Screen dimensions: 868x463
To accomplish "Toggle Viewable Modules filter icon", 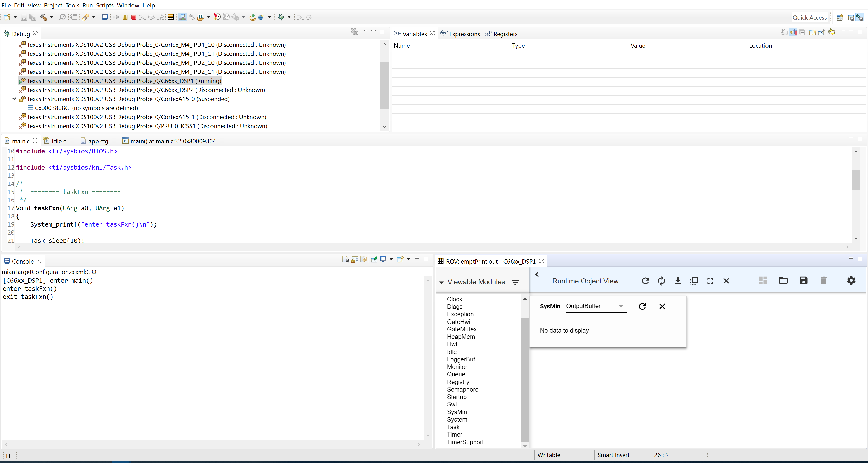I will point(515,282).
